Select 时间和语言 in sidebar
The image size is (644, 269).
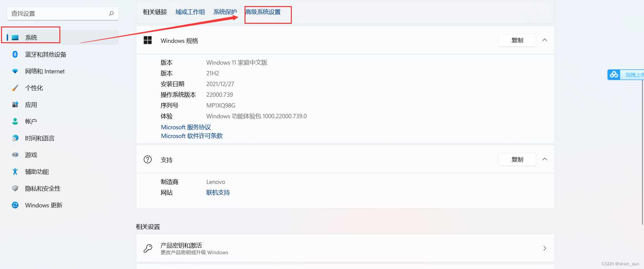coord(63,138)
